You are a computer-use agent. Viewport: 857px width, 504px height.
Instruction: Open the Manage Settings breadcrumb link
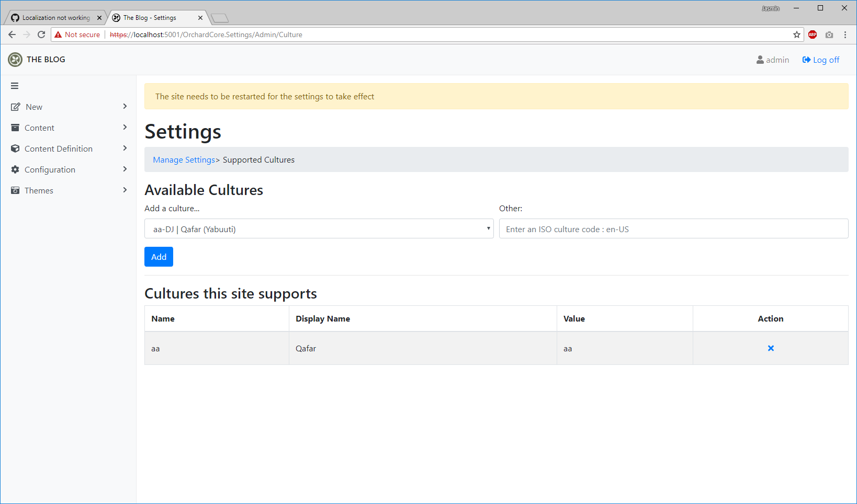[x=184, y=159]
